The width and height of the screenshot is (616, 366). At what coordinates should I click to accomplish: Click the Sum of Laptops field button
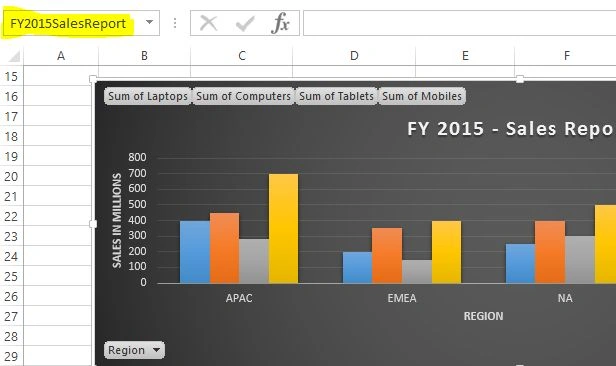click(148, 96)
